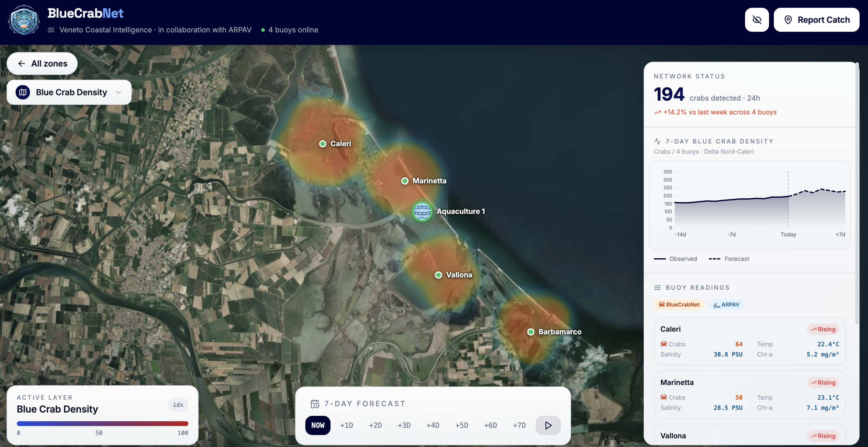Open the Report Catch form
This screenshot has height=447, width=868.
point(816,20)
